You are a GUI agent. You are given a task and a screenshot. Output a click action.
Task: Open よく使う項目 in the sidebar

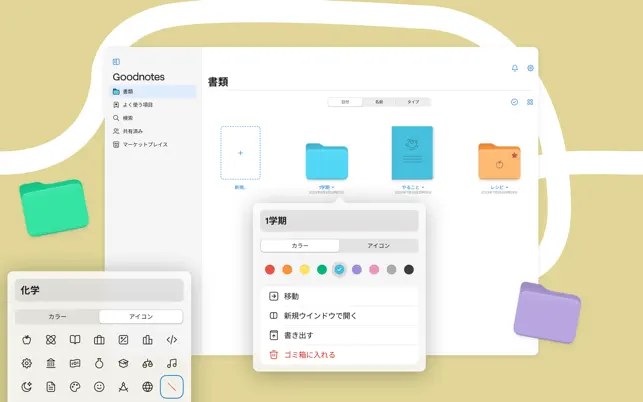153,105
